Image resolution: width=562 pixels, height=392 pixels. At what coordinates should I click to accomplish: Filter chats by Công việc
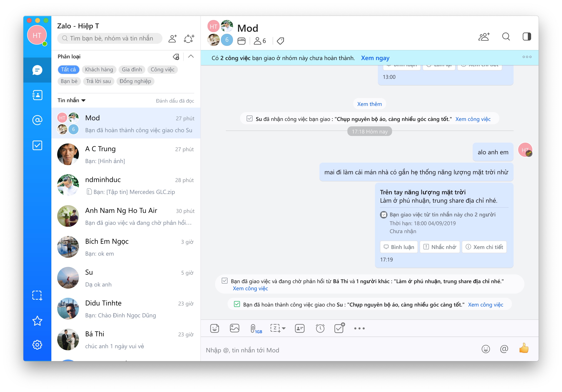pyautogui.click(x=163, y=69)
